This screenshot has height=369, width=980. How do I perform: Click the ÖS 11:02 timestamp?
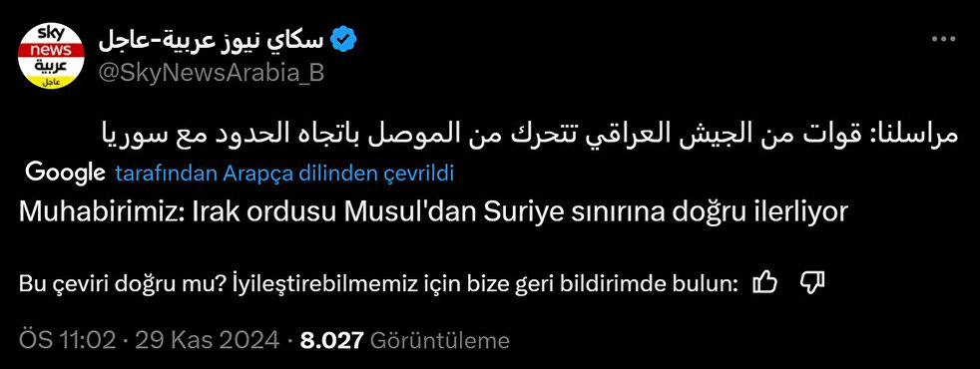point(68,340)
